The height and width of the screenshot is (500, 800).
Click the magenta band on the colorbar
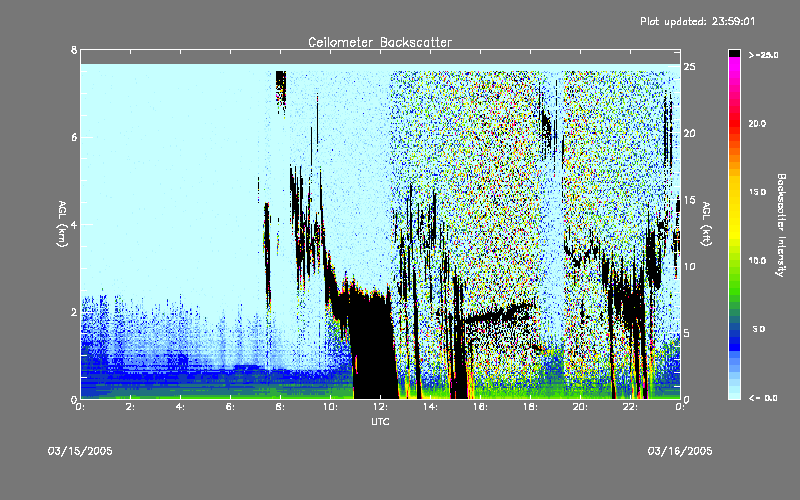(x=734, y=66)
